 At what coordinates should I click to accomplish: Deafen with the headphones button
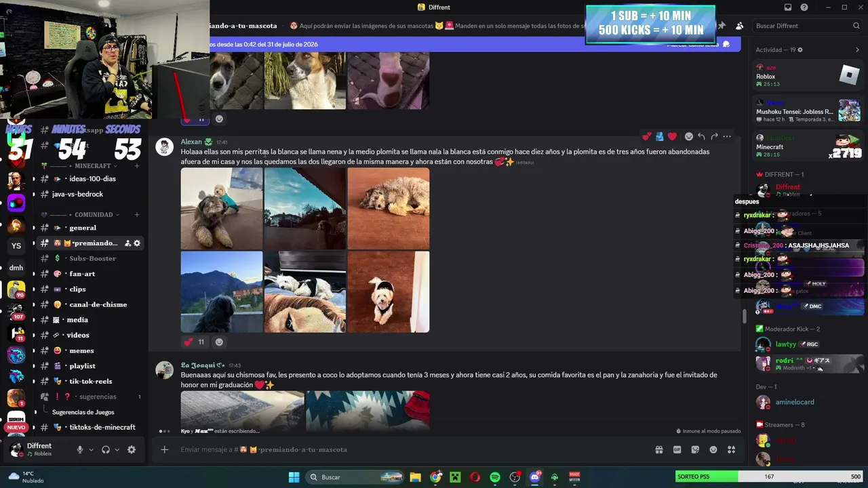(106, 449)
